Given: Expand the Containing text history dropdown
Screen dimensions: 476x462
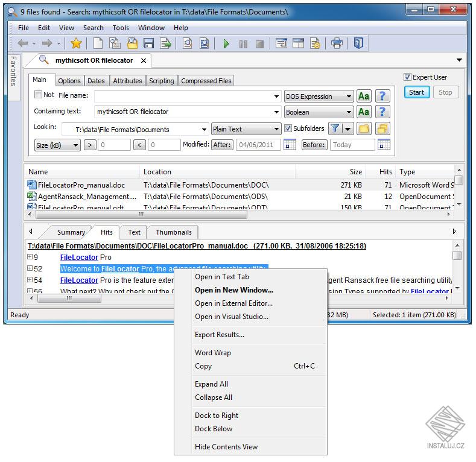Looking at the screenshot, I should click(x=276, y=112).
